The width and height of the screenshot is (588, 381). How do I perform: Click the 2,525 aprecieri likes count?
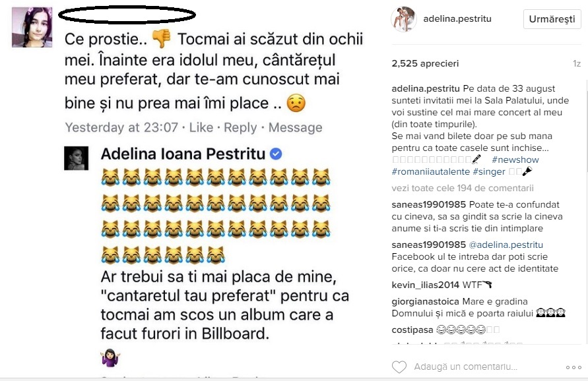[x=424, y=64]
